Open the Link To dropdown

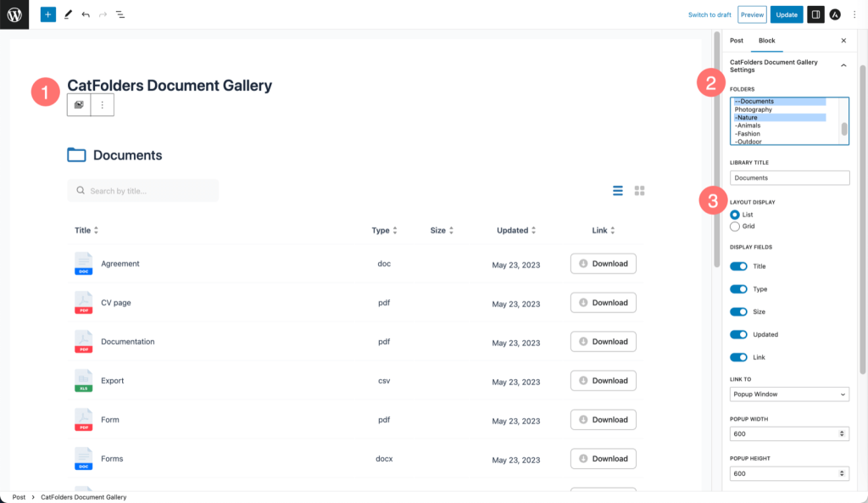coord(789,394)
